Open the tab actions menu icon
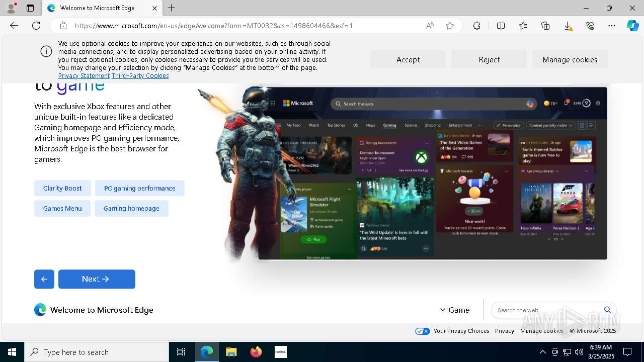The width and height of the screenshot is (644, 362). click(30, 8)
